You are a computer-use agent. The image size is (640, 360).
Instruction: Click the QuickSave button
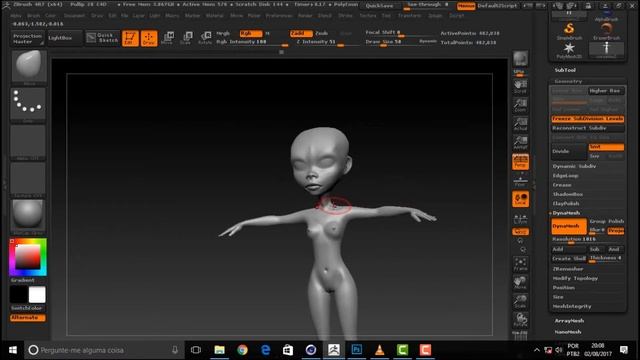coord(379,6)
